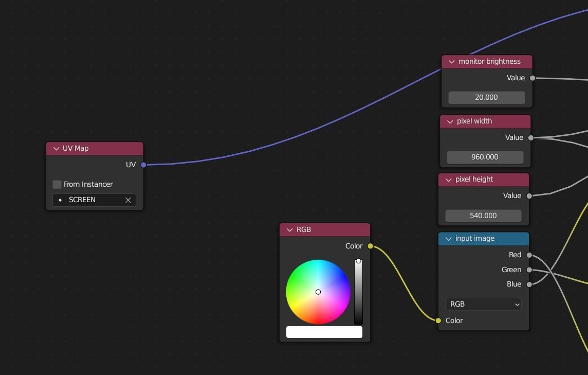Viewport: 588px width, 375px height.
Task: Collapse the pixel width node
Action: pos(450,121)
